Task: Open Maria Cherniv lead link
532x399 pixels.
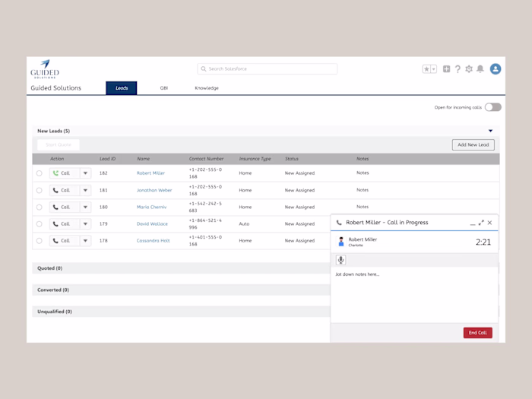Action: [x=152, y=207]
